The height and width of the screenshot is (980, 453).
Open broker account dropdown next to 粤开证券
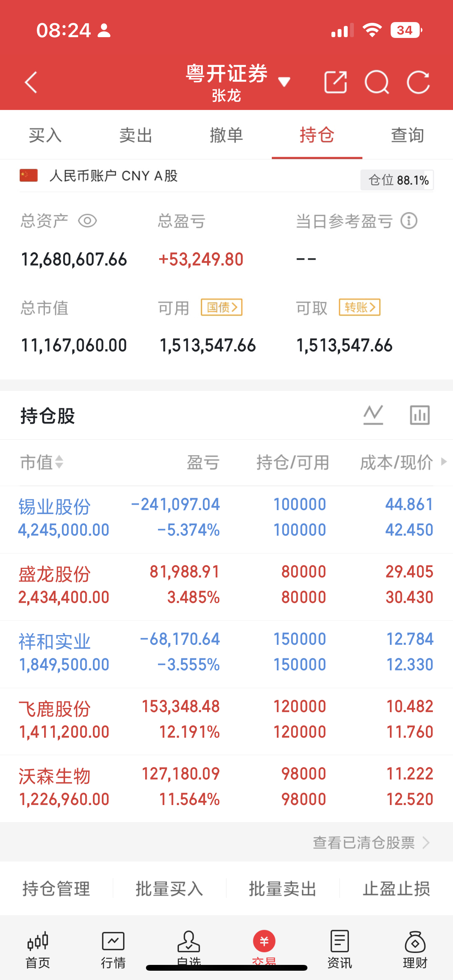tap(284, 82)
